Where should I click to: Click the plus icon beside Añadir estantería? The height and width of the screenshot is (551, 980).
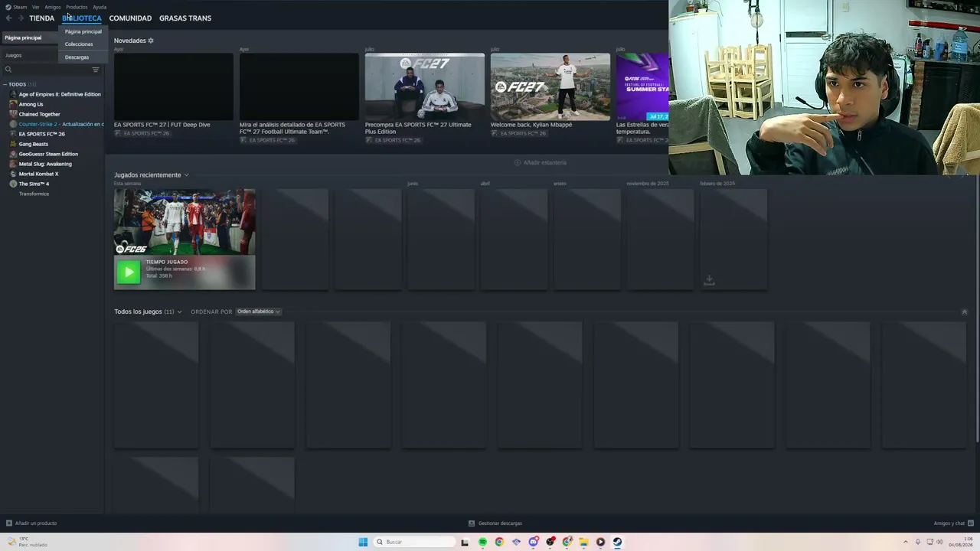[x=518, y=163]
